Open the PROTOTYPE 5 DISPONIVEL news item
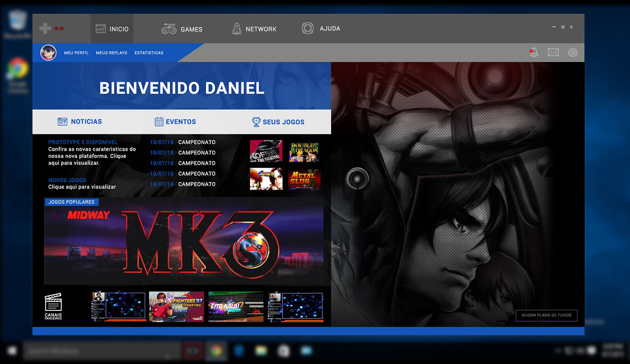The image size is (630, 364). tap(83, 142)
